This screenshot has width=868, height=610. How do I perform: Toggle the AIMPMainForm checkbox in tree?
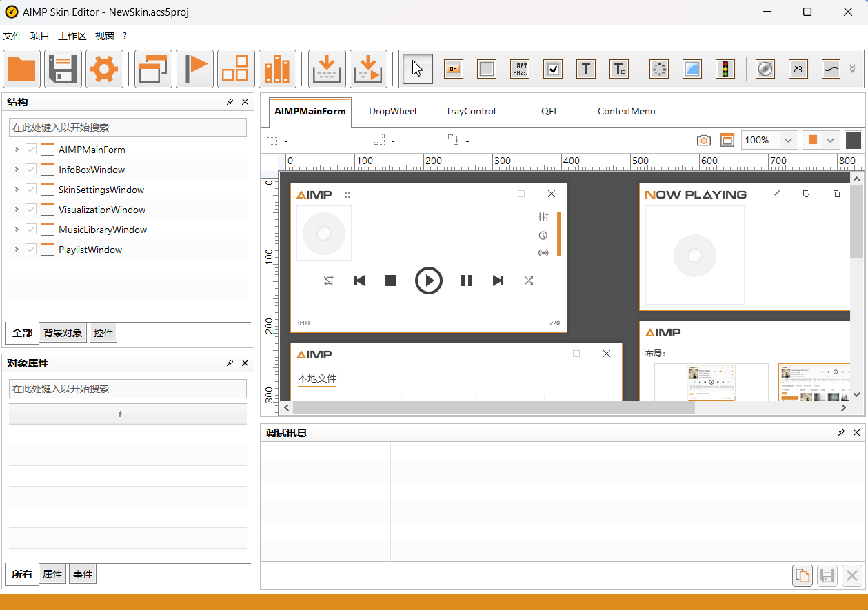(31, 150)
